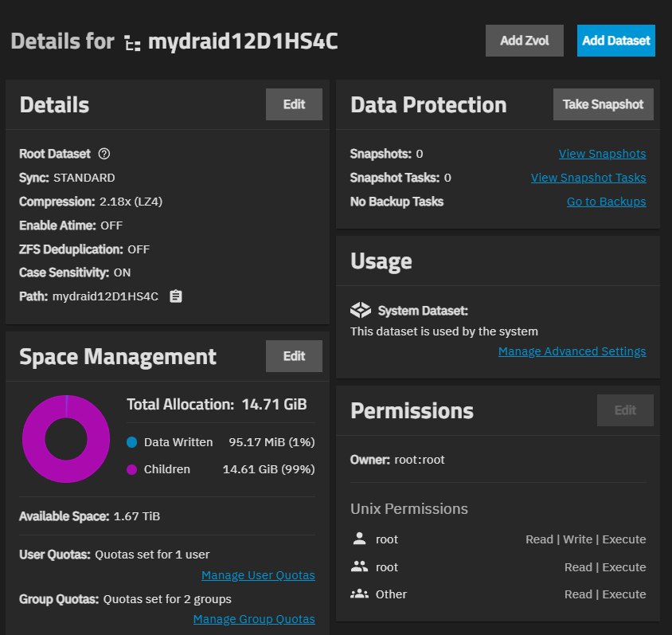The image size is (672, 635).
Task: Open the Manage User Quotas link
Action: [x=258, y=575]
